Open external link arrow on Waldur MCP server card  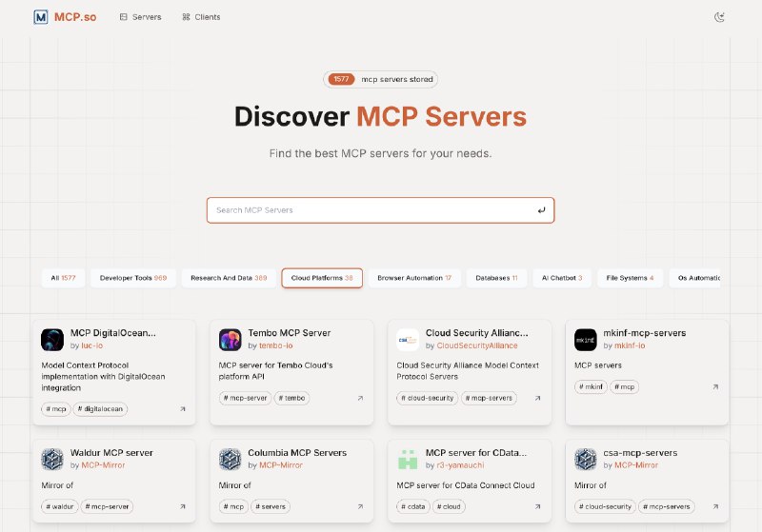pos(183,506)
